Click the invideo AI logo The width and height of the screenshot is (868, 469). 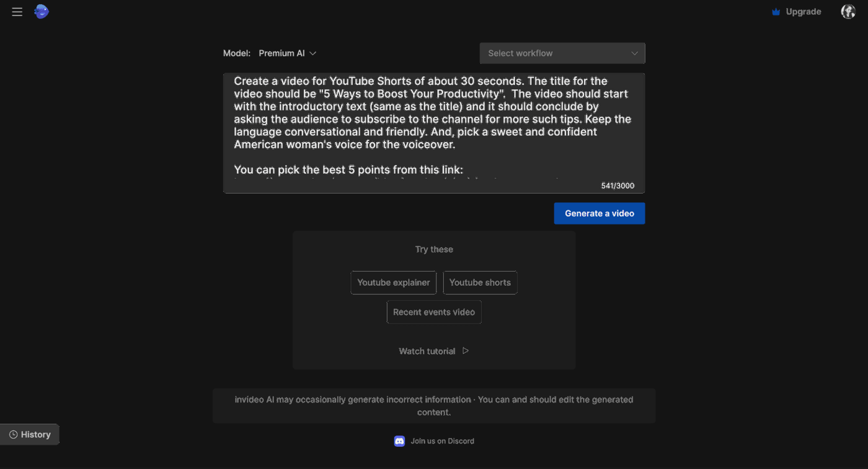[x=42, y=11]
